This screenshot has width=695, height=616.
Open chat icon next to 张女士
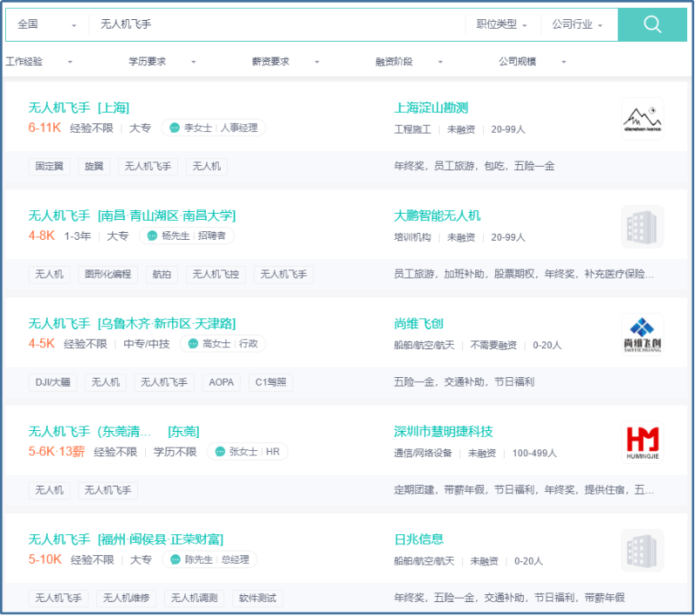pos(220,452)
